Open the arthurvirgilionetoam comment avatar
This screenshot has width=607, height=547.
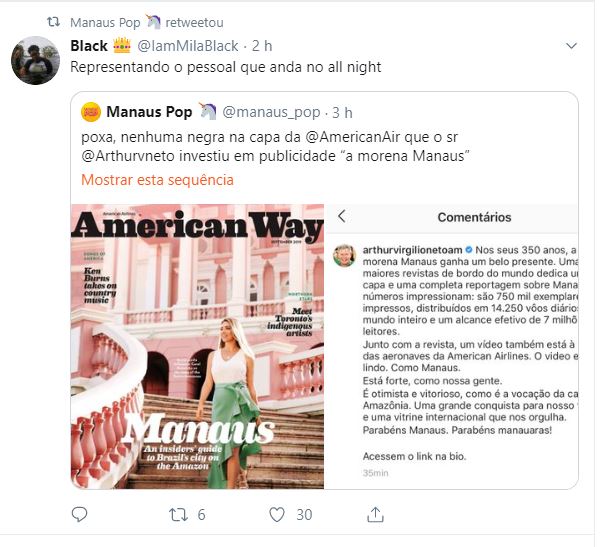pyautogui.click(x=345, y=254)
